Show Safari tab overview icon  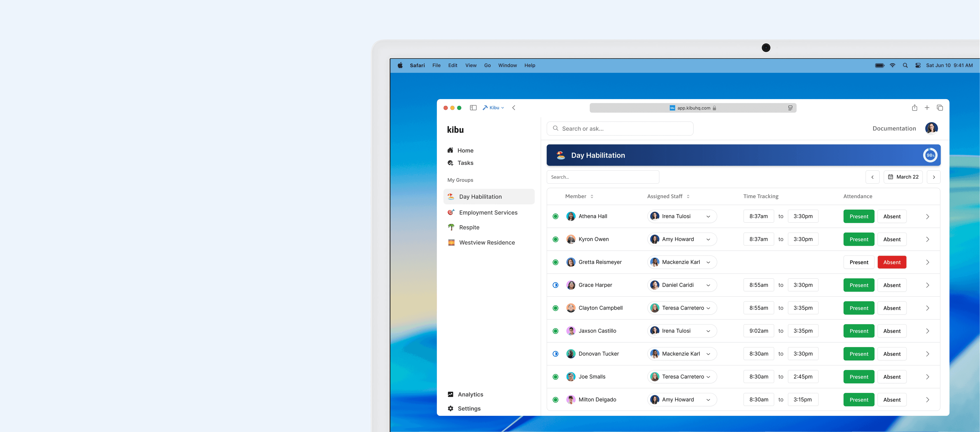tap(940, 108)
